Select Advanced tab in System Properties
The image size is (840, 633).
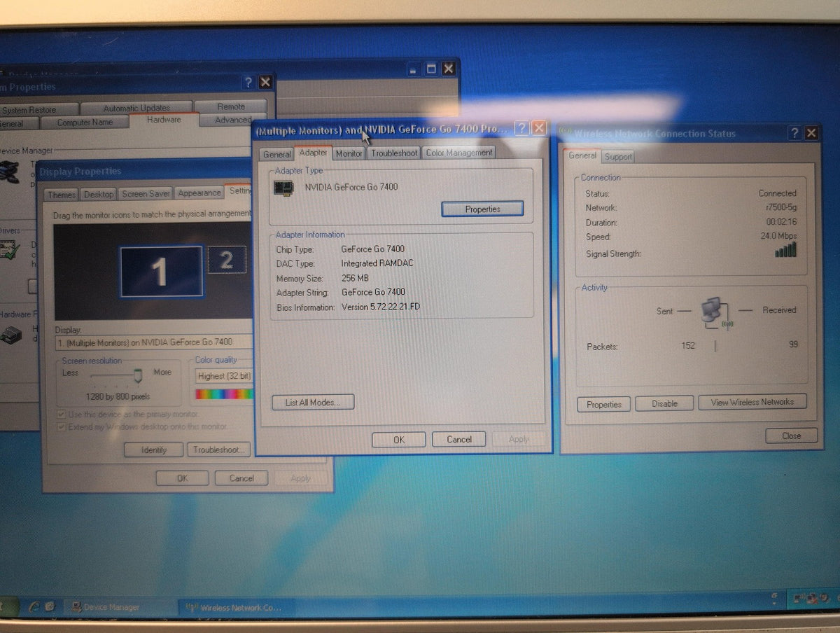[233, 120]
